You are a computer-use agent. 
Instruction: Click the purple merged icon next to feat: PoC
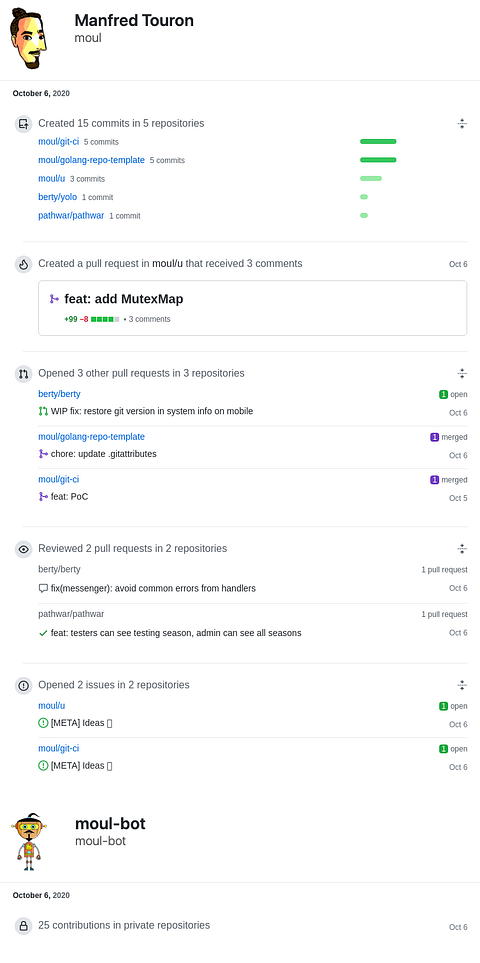pyautogui.click(x=43, y=496)
